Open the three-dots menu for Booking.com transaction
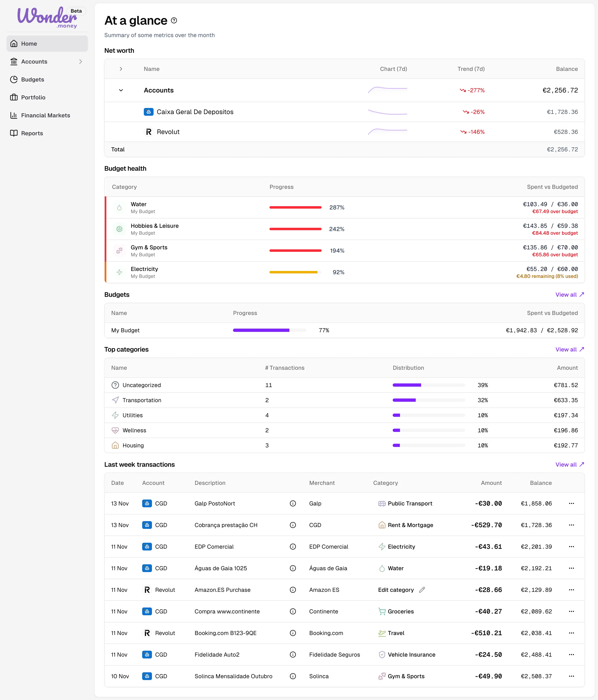The image size is (598, 700). click(x=571, y=633)
